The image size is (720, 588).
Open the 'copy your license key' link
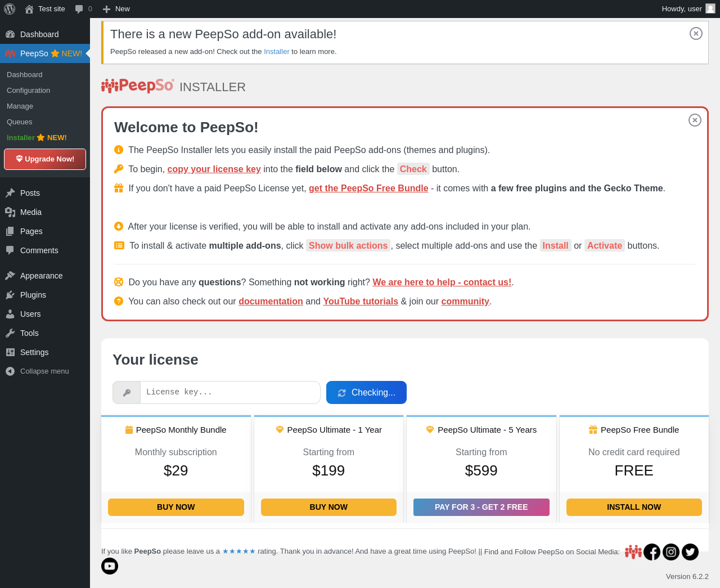(214, 169)
